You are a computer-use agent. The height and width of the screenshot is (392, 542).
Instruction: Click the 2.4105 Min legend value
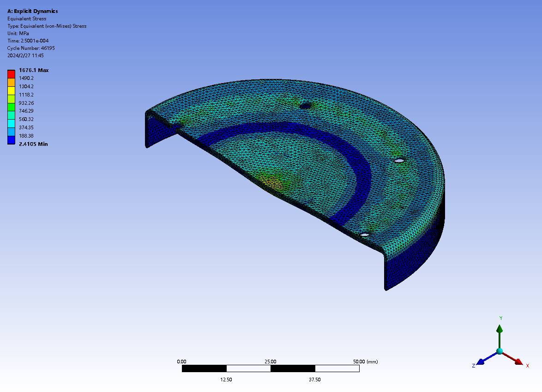tap(33, 144)
